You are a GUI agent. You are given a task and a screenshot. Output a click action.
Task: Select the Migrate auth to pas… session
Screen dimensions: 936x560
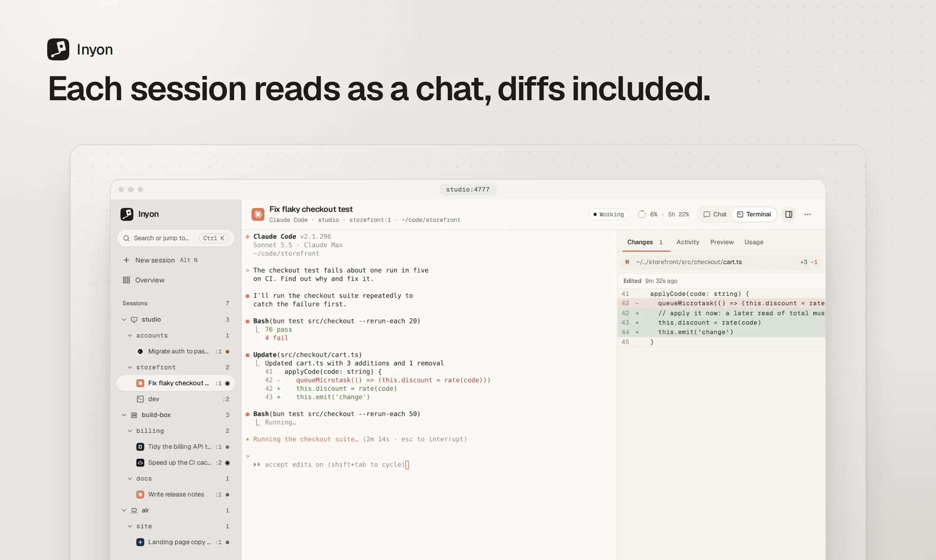(x=175, y=351)
